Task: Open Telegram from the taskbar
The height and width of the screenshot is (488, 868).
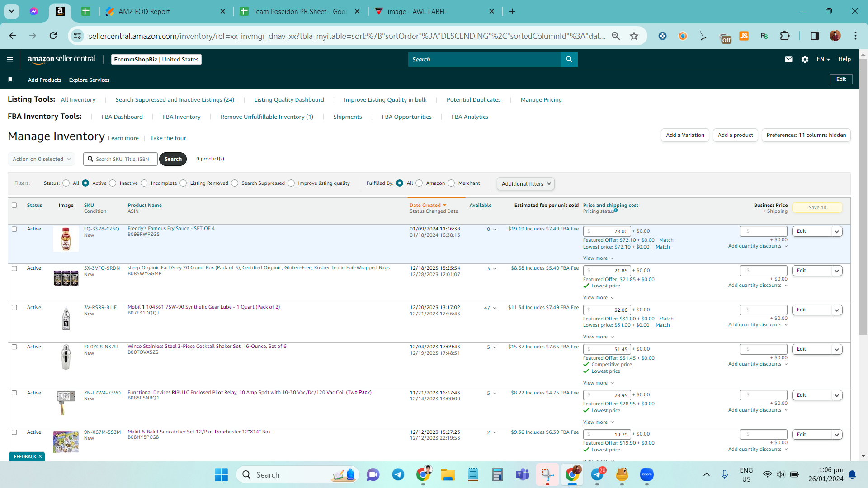Action: coord(398,474)
